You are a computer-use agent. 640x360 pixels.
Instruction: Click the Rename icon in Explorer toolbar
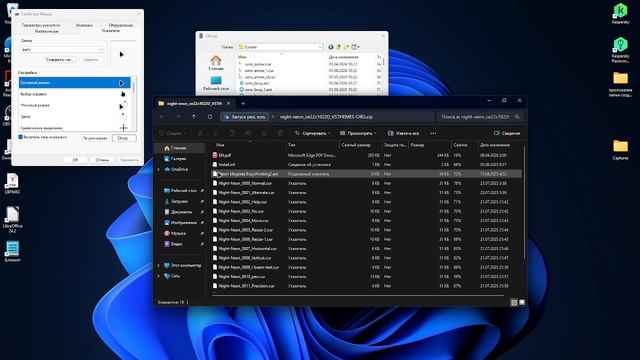(248, 133)
